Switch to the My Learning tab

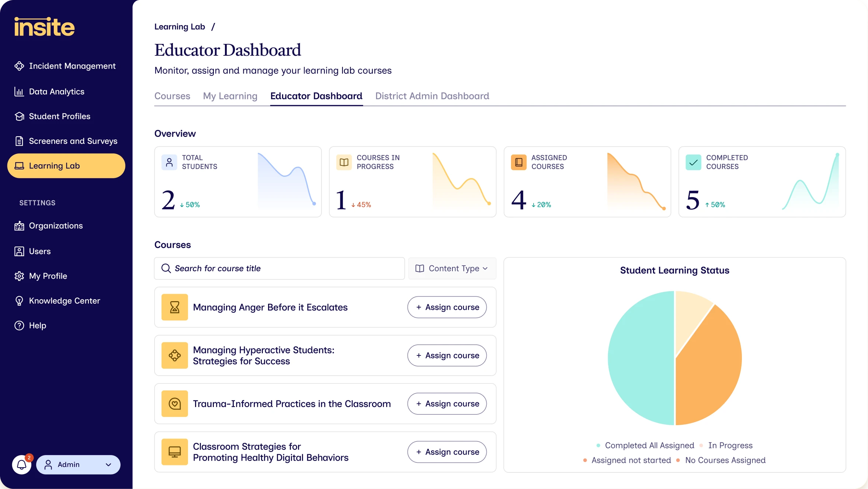230,96
